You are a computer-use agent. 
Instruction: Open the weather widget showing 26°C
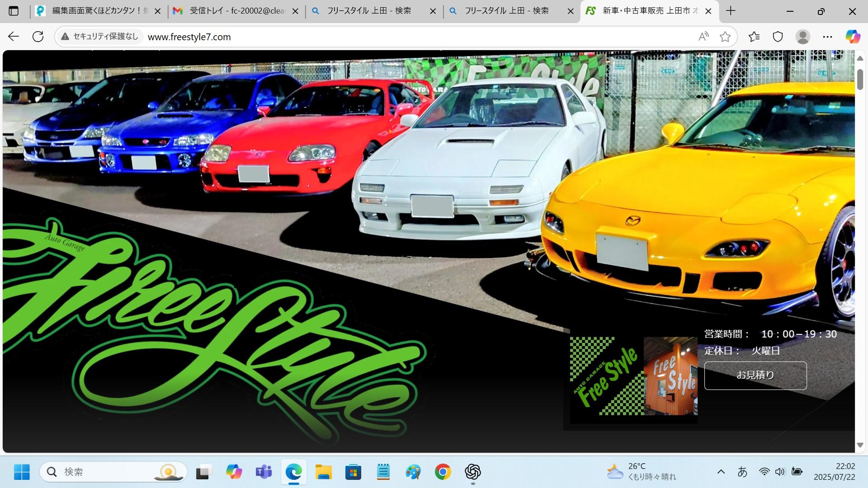click(x=642, y=472)
